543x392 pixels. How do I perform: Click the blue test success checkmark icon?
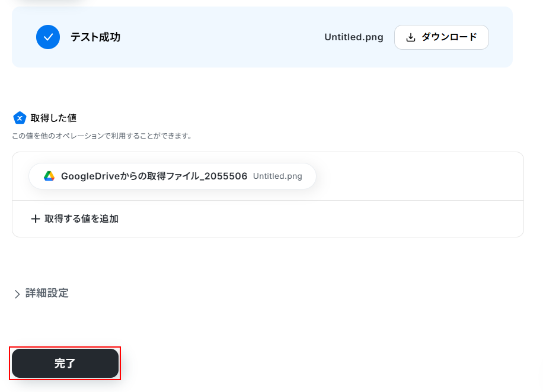click(48, 37)
